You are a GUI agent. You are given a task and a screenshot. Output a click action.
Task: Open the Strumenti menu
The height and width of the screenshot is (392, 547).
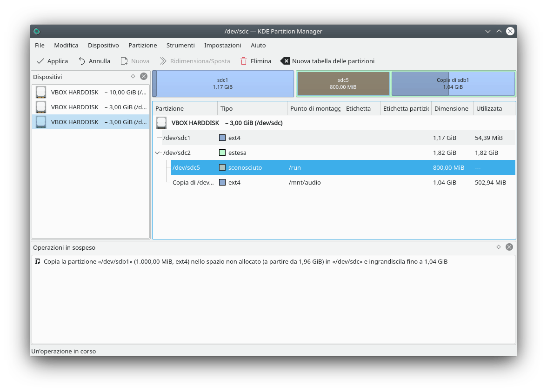(180, 45)
